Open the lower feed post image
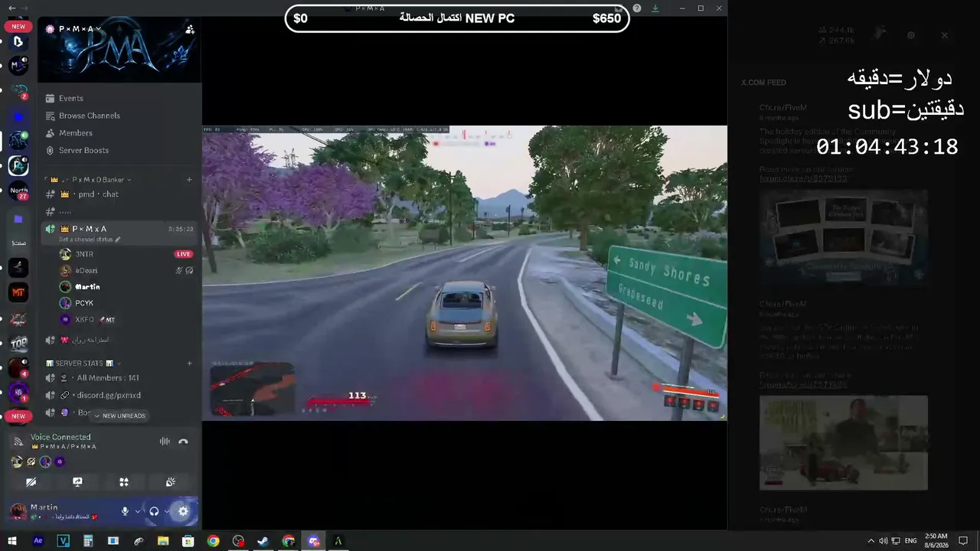Viewport: 980px width, 551px height. point(844,442)
